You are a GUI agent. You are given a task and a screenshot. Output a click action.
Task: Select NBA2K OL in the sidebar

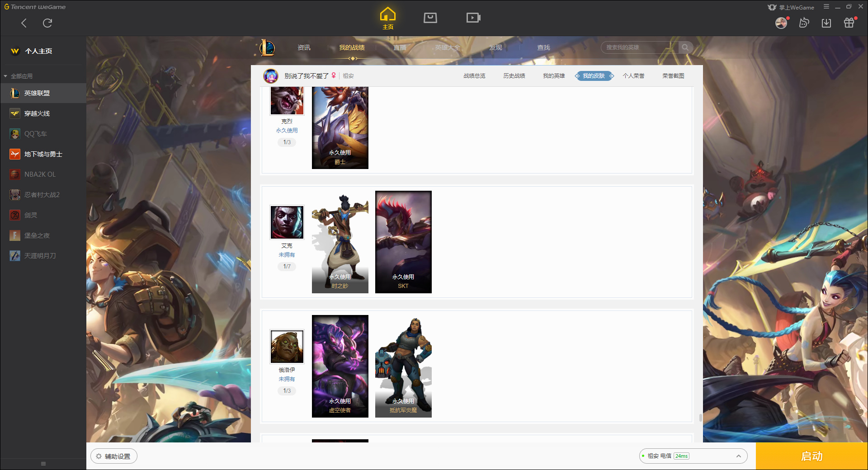pyautogui.click(x=43, y=174)
